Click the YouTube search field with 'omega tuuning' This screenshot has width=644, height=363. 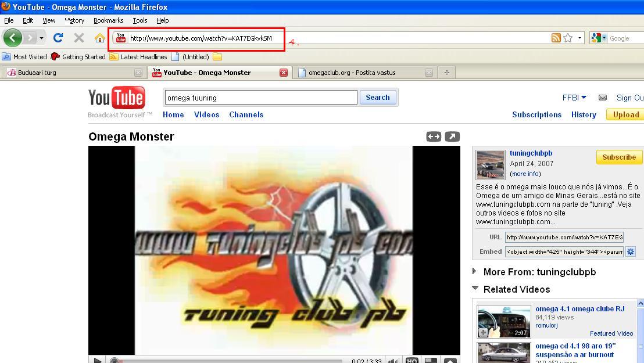coord(261,98)
